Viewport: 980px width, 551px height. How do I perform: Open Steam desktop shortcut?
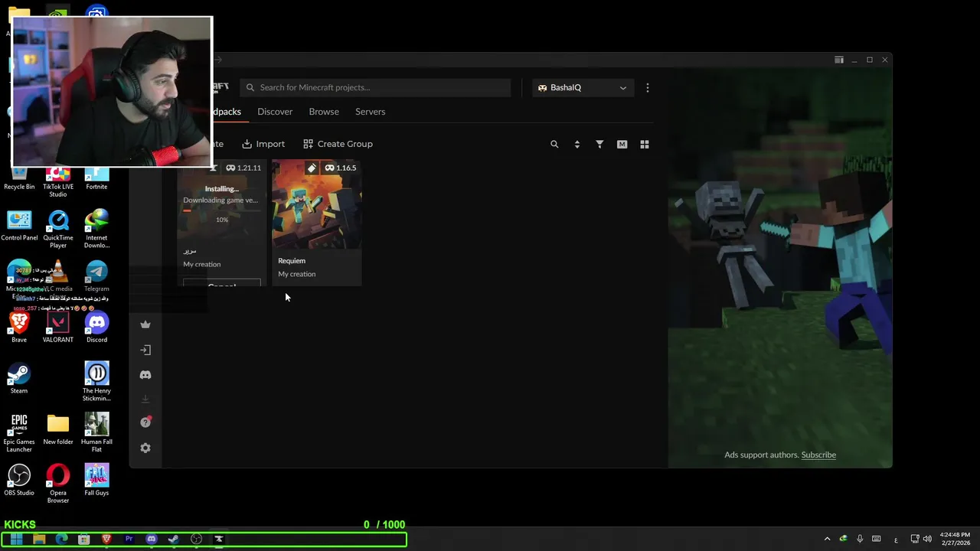tap(19, 379)
